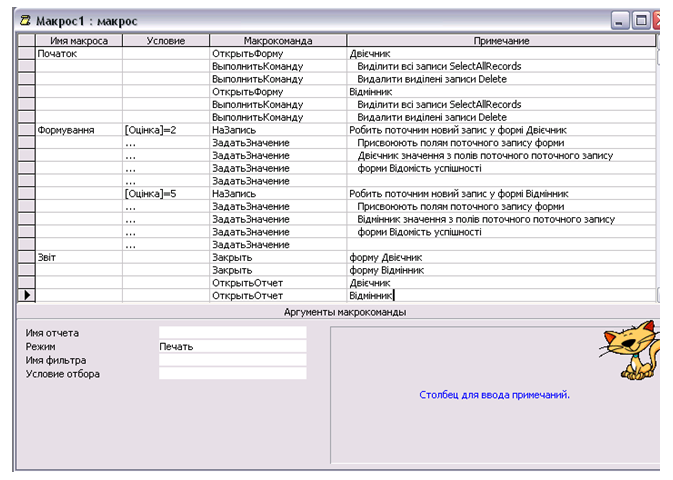The height and width of the screenshot is (480, 673).
Task: Click the 'Имя отчета' argument field
Action: [x=233, y=333]
